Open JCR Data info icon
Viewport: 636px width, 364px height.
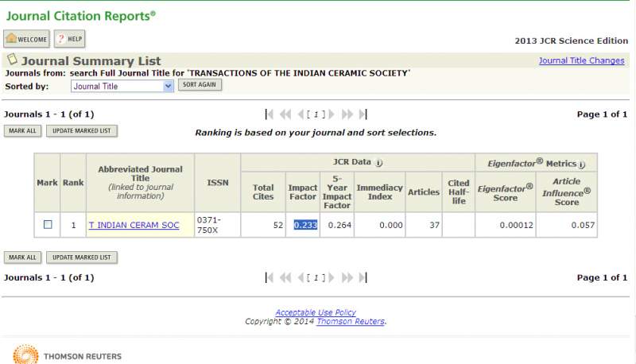click(378, 163)
